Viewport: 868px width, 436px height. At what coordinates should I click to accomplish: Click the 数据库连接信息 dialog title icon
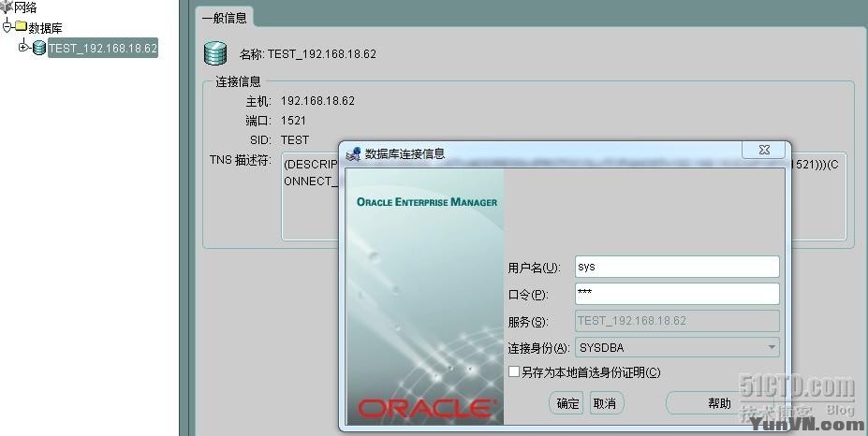pyautogui.click(x=353, y=153)
